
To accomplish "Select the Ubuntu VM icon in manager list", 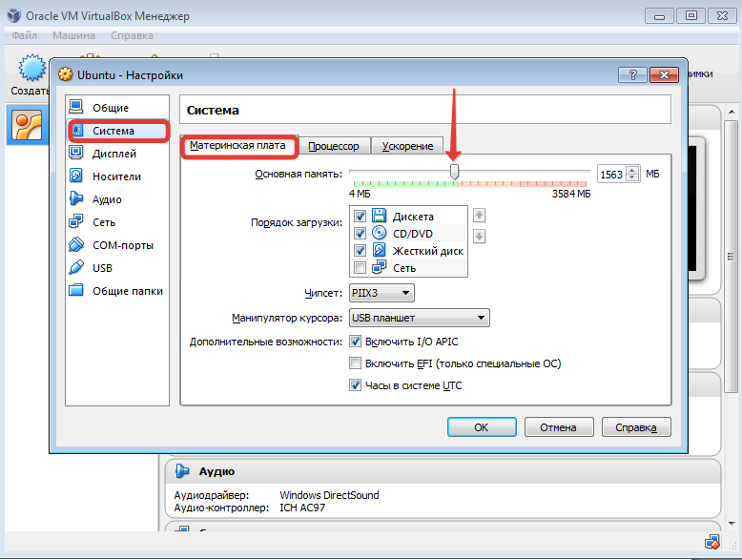I will coord(27,126).
